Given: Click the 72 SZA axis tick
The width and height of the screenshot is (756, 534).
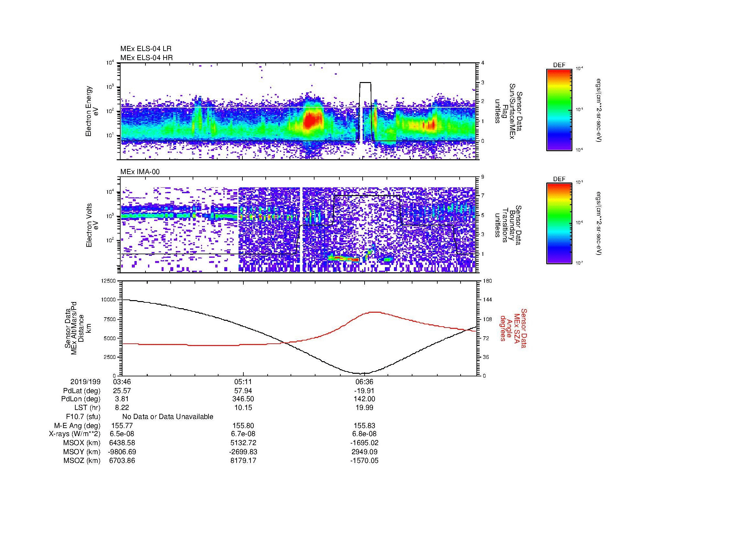Looking at the screenshot, I should click(486, 338).
